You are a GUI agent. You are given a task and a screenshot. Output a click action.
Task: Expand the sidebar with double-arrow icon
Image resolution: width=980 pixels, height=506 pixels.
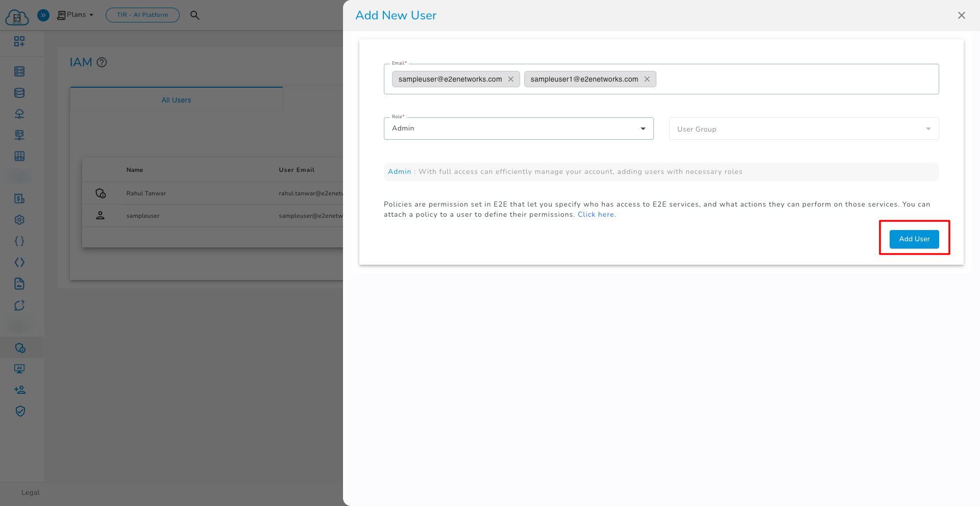pos(43,15)
